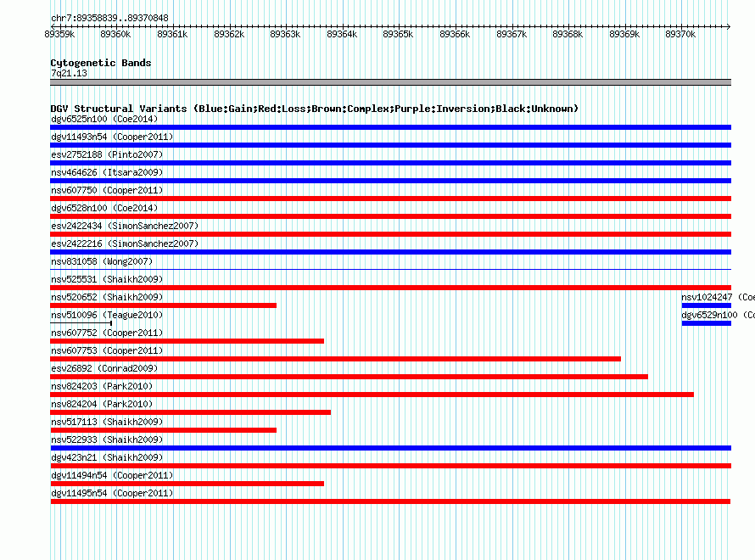Screen dimensions: 755x560
Task: Click the short red nsv520652 bar
Action: (x=163, y=305)
